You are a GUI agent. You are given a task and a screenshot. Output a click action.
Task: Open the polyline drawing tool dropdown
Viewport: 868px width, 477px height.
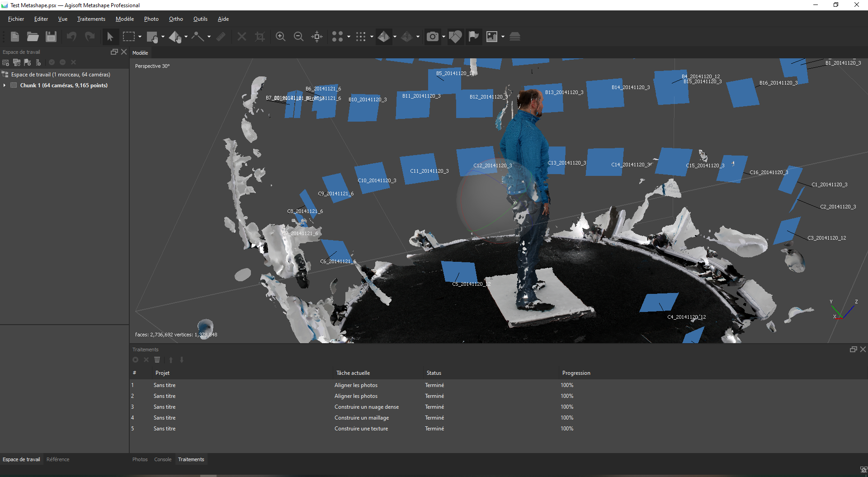(209, 37)
